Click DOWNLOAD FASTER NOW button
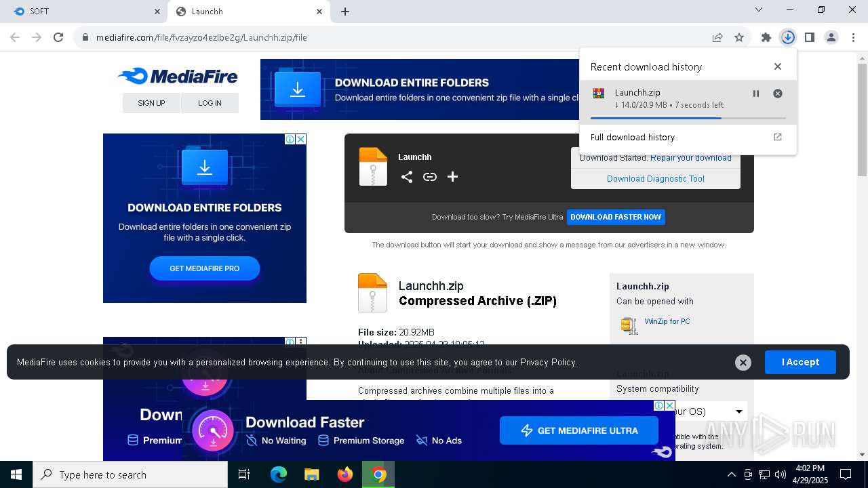This screenshot has width=868, height=488. [x=616, y=217]
